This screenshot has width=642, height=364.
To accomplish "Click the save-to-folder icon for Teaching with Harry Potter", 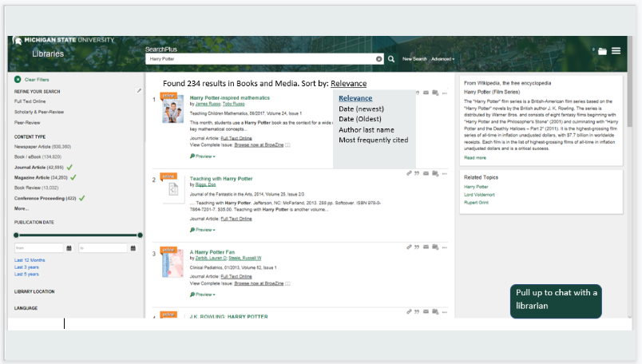I will pyautogui.click(x=435, y=173).
